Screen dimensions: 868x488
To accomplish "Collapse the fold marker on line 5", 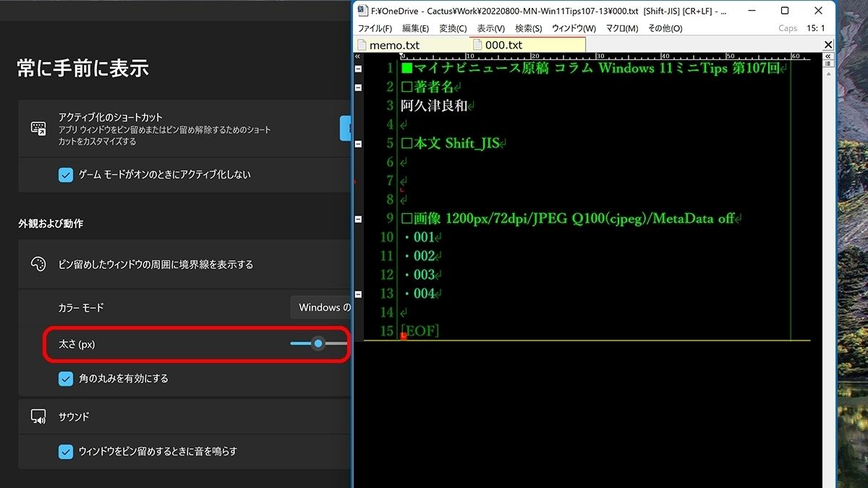I will (x=358, y=144).
